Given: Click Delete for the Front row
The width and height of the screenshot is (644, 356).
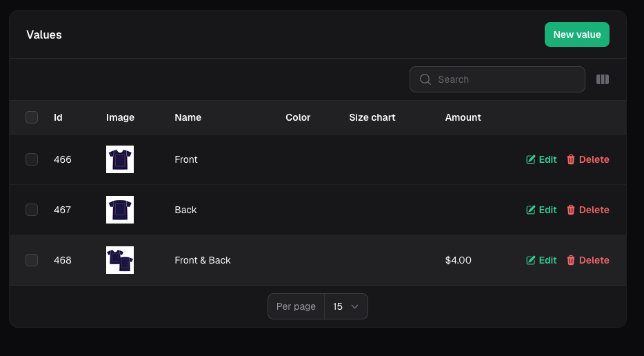Looking at the screenshot, I should [x=587, y=159].
